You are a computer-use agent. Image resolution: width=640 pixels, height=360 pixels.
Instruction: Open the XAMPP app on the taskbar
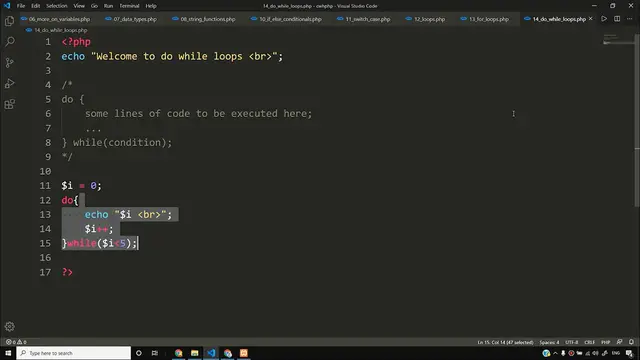click(x=244, y=353)
